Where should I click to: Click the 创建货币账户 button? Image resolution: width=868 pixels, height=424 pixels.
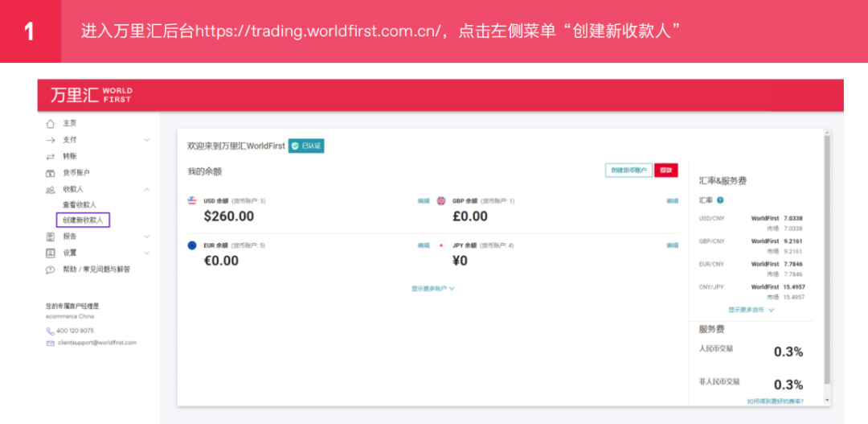[628, 171]
